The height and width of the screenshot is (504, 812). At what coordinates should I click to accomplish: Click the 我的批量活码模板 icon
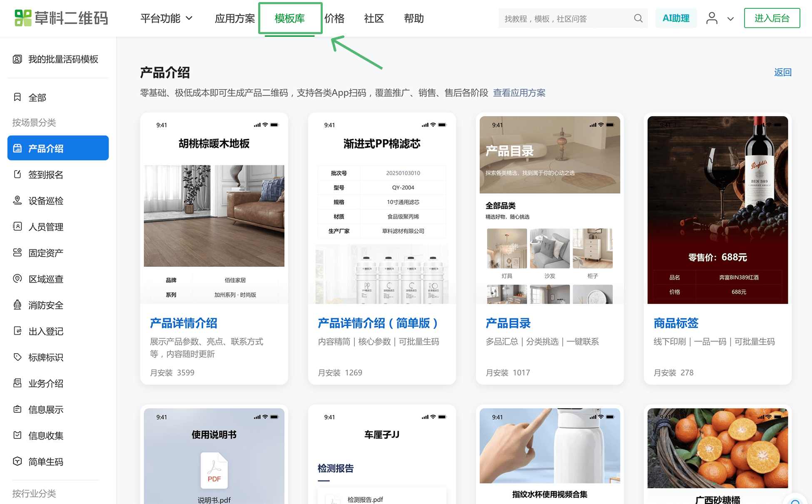(x=17, y=59)
